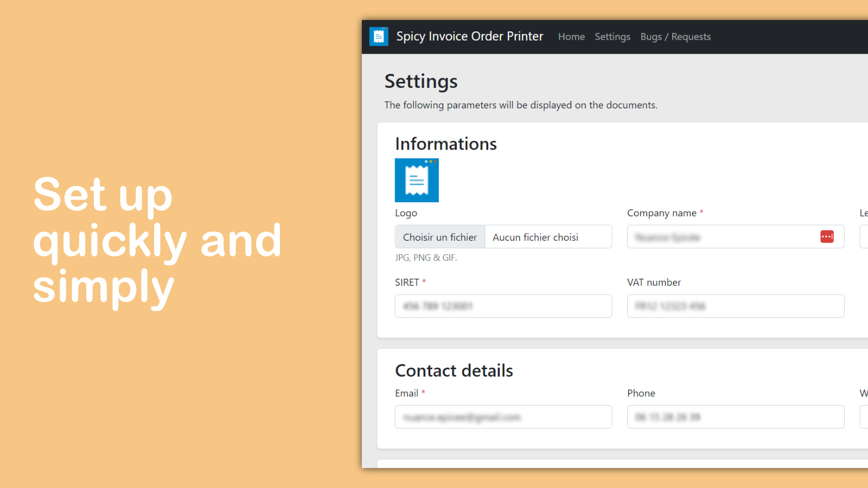Open the Home navigation link
Screen dimensions: 868x488
coord(571,37)
